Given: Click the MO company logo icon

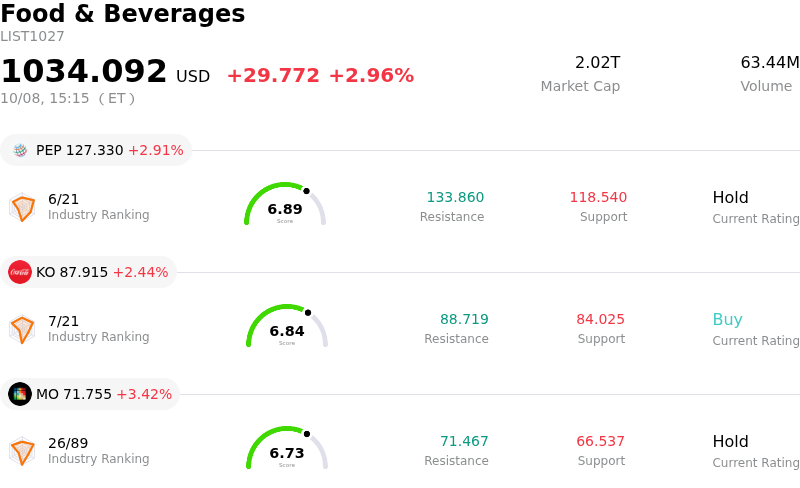Looking at the screenshot, I should (x=20, y=394).
